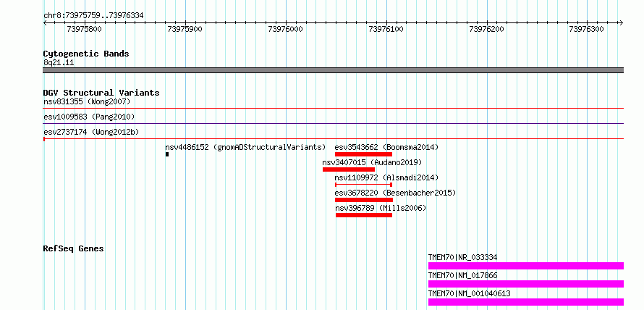The image size is (644, 310).
Task: Click ruler position 73975900
Action: (x=185, y=29)
